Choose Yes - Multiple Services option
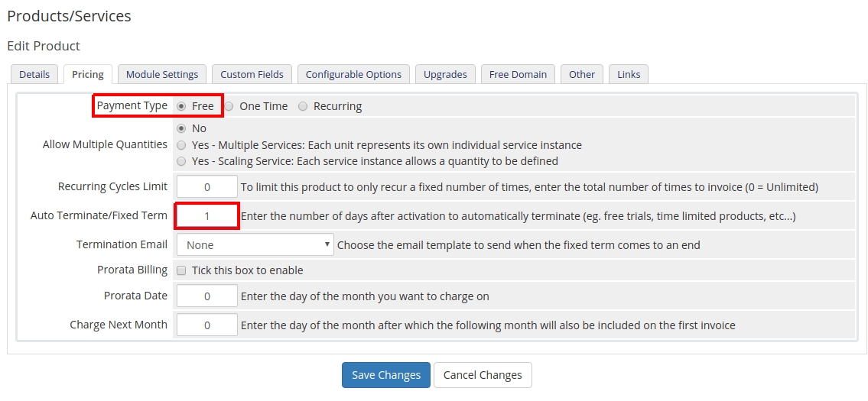This screenshot has height=401, width=868. click(181, 145)
